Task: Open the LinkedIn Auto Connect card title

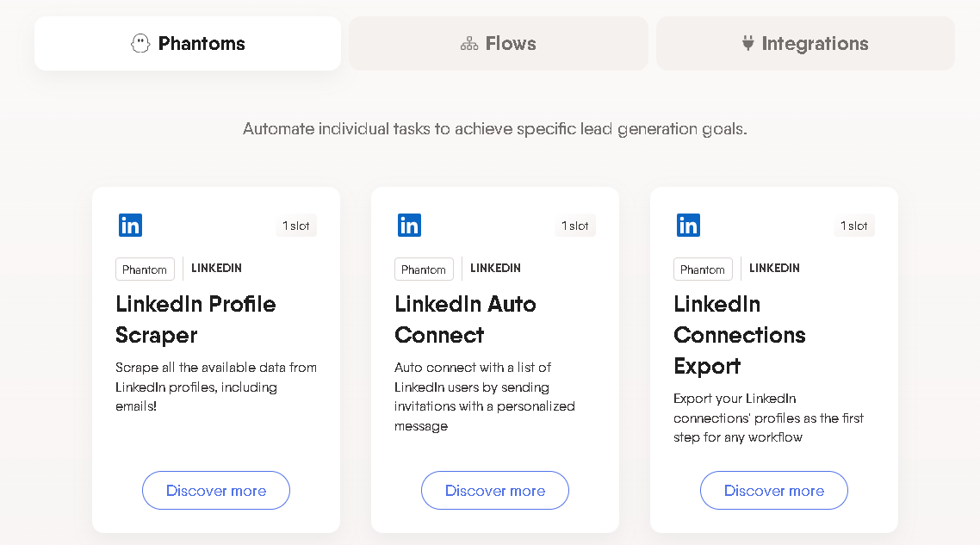Action: point(465,319)
